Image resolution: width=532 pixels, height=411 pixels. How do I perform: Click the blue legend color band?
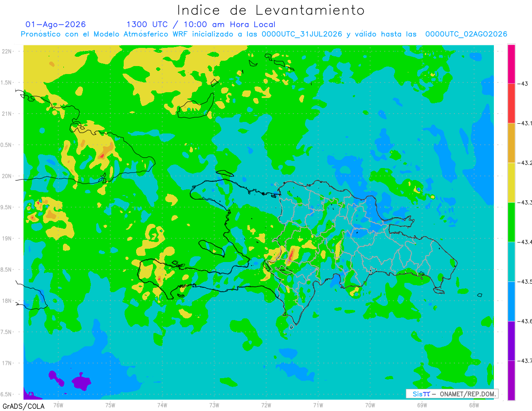click(511, 301)
